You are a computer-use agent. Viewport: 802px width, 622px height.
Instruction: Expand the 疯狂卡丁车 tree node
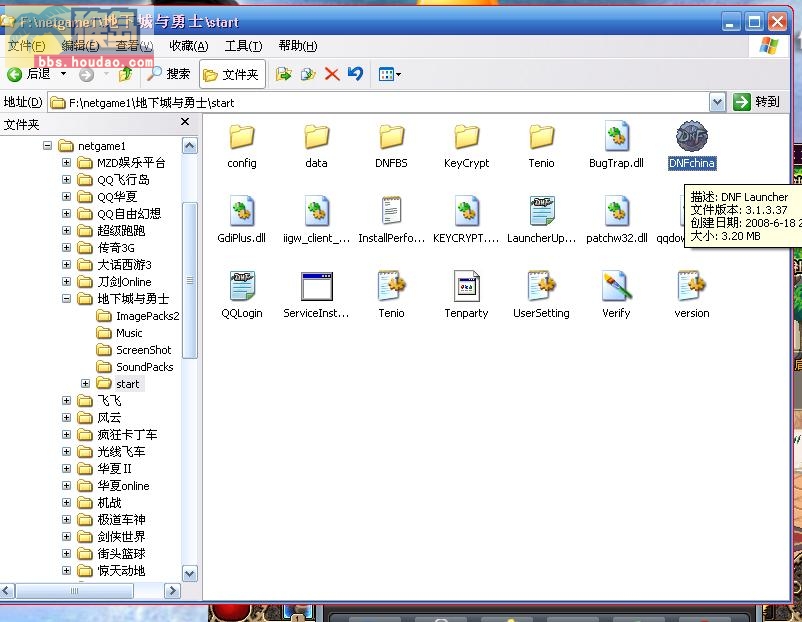click(x=66, y=434)
